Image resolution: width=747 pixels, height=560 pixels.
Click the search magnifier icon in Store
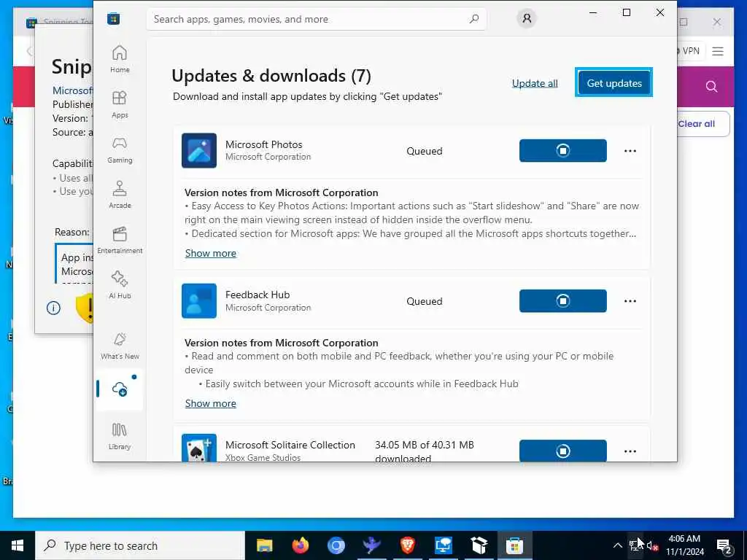pyautogui.click(x=474, y=19)
